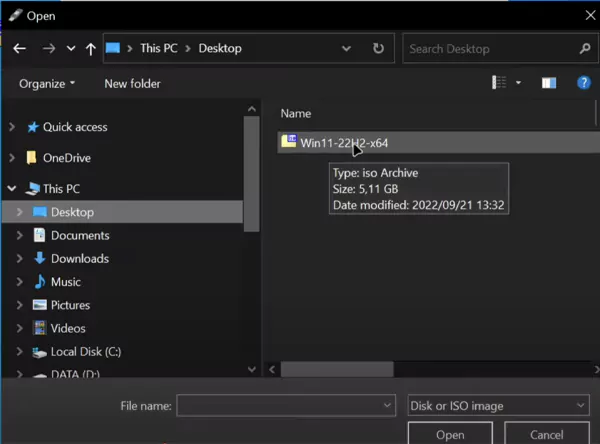Click the navigation pane vertical scrollbar thumb
The width and height of the screenshot is (600, 444).
point(251,173)
